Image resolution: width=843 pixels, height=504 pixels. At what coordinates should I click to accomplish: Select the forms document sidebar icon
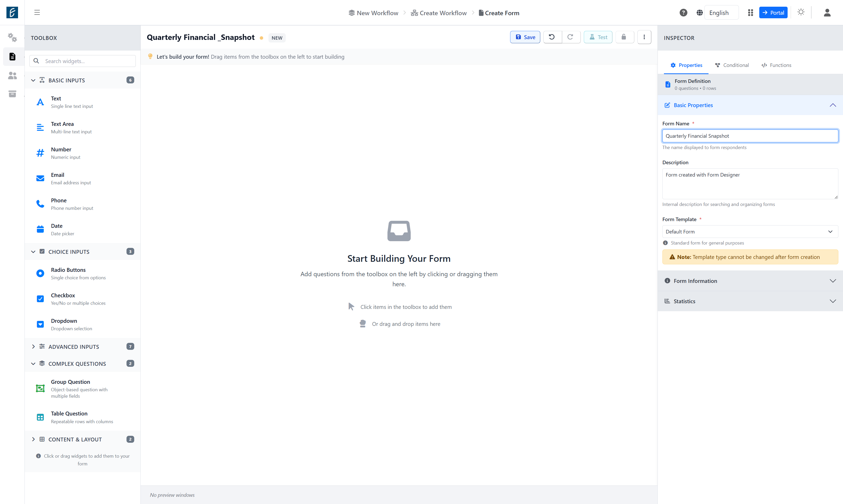tap(12, 56)
